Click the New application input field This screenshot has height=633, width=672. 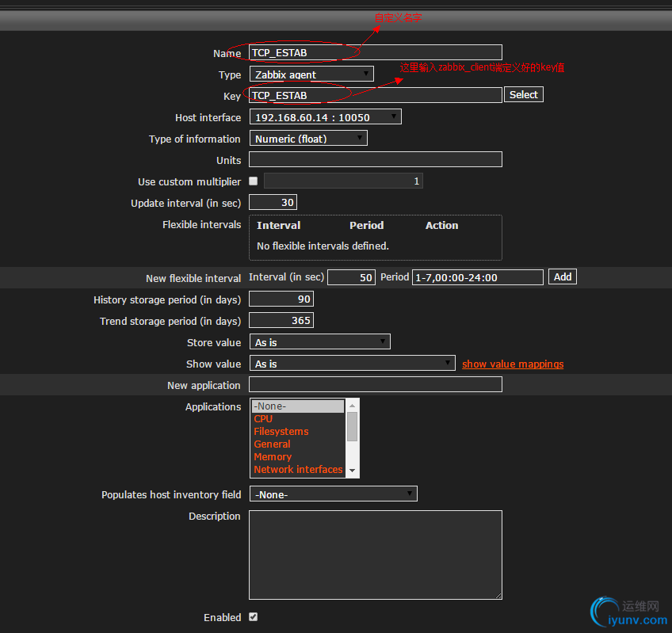click(376, 384)
